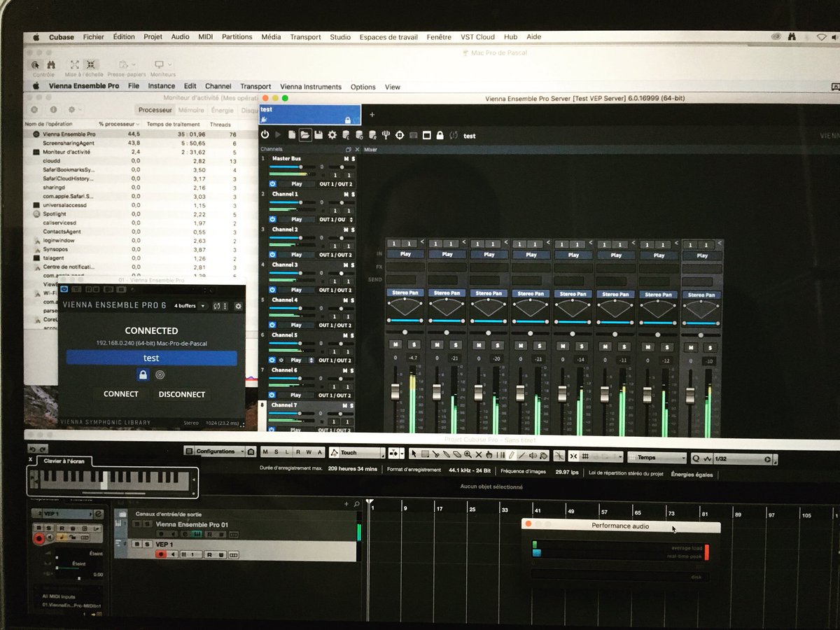Select the arrow Object Selection tool in Cubase
840x630 pixels.
[x=414, y=453]
